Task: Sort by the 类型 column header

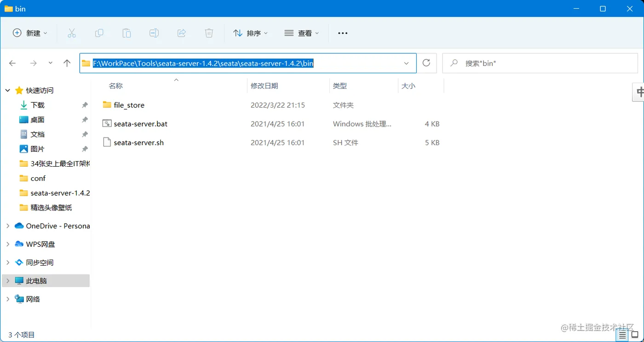Action: point(340,86)
